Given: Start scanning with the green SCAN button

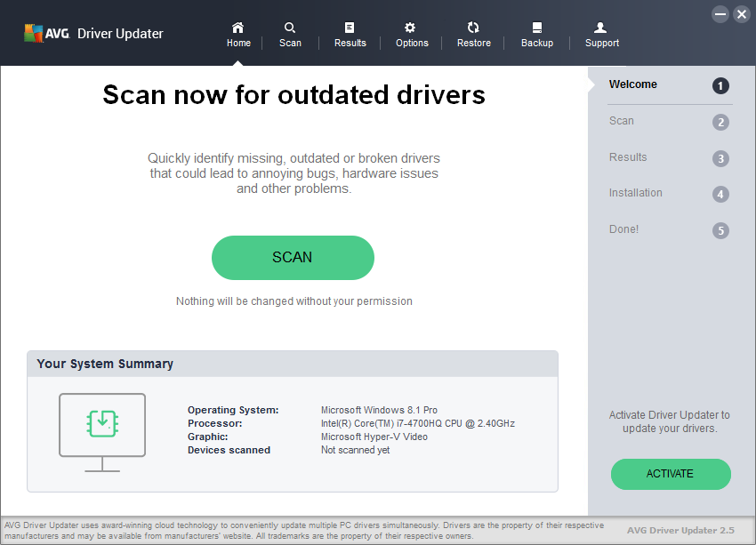Looking at the screenshot, I should [293, 257].
